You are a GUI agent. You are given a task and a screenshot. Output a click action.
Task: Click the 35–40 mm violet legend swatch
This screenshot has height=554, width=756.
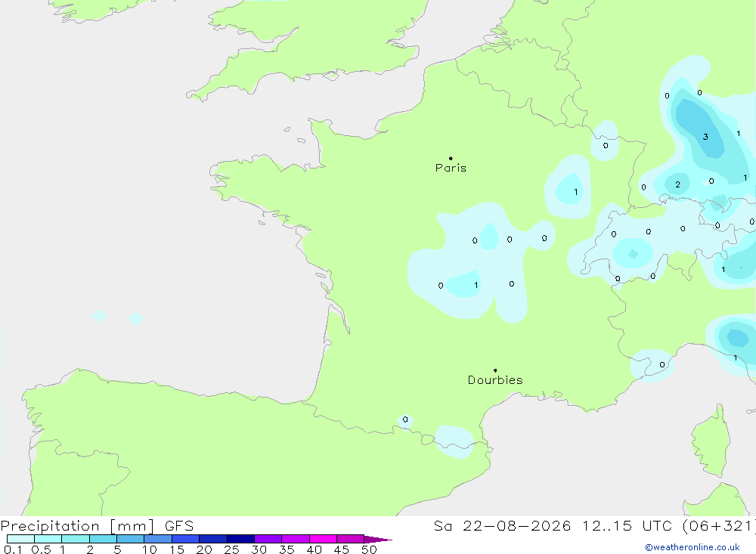coord(296,539)
